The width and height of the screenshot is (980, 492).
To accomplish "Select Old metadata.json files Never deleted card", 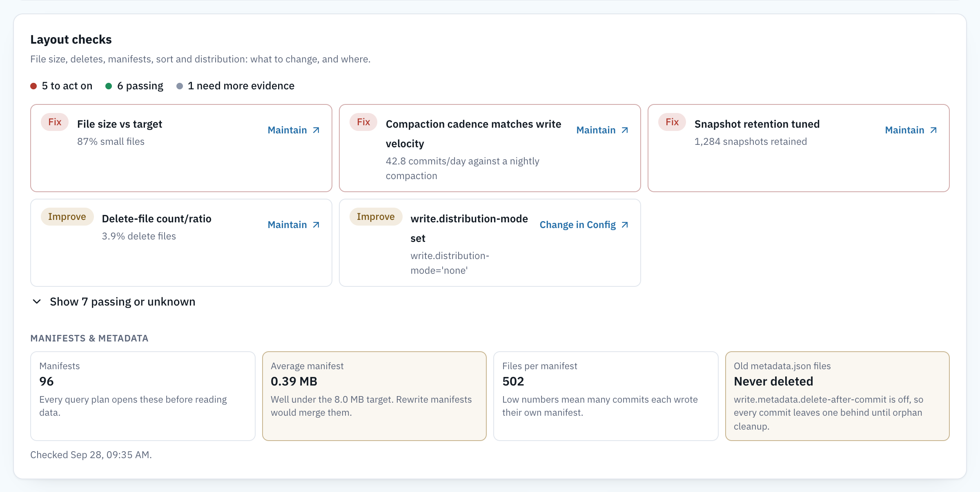I will [x=837, y=396].
